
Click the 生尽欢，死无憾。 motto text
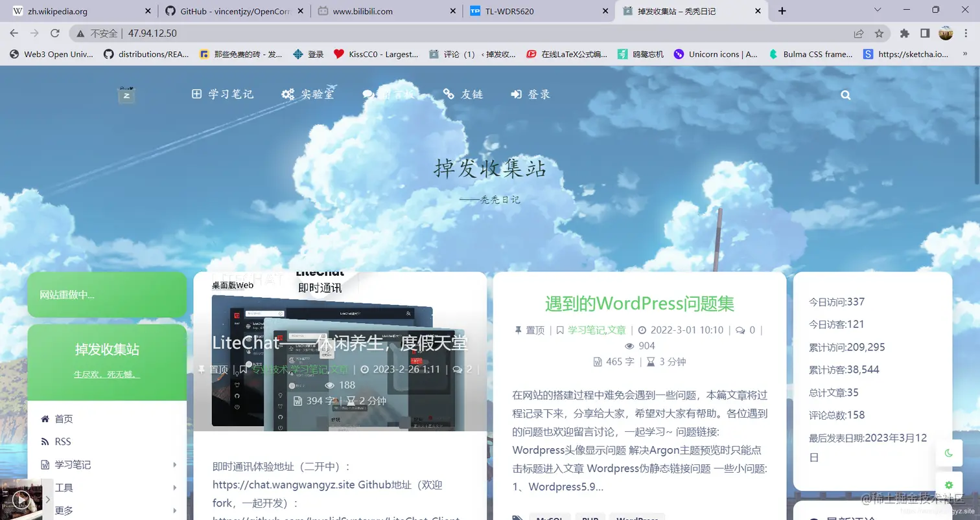(x=107, y=374)
